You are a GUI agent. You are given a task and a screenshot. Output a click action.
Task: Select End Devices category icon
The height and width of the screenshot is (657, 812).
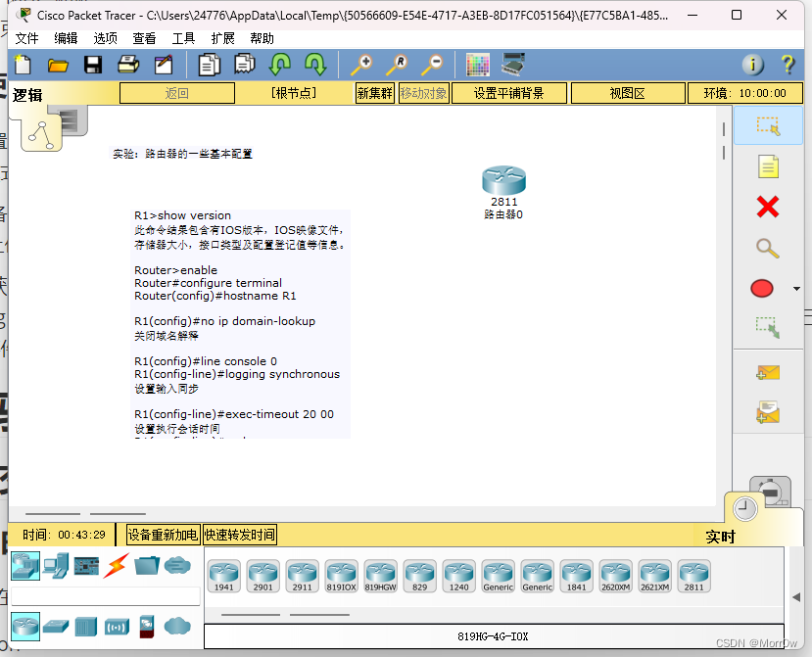pyautogui.click(x=56, y=565)
